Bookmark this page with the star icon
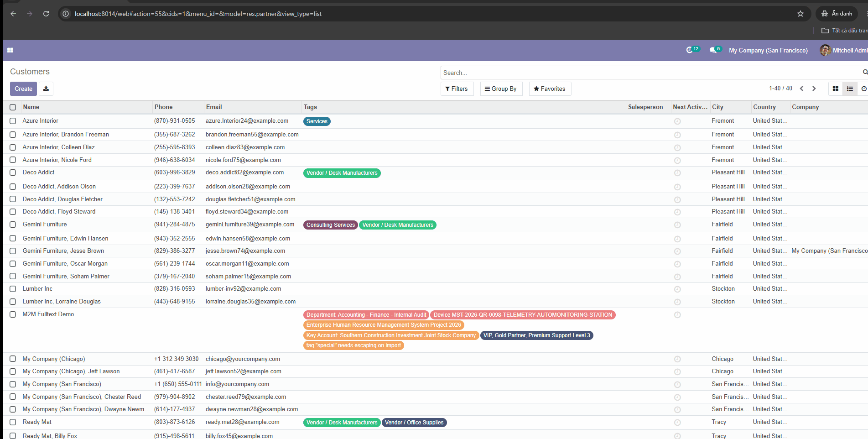Viewport: 868px width, 439px height. 800,14
